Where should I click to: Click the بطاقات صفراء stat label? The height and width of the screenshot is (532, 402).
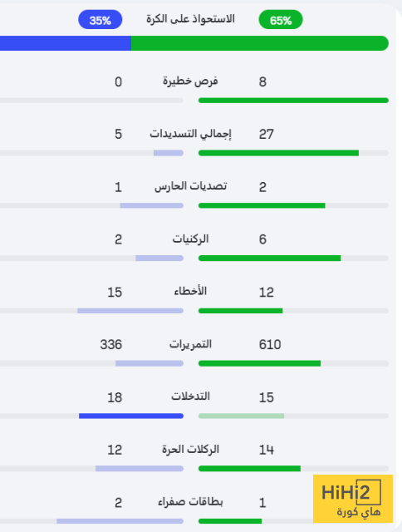pos(190,502)
